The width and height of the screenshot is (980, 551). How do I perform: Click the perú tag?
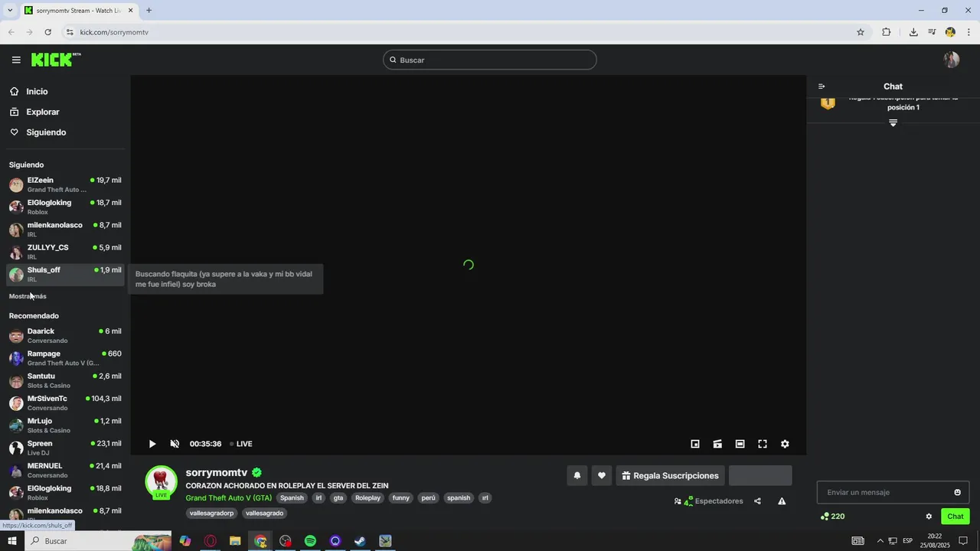click(x=428, y=497)
